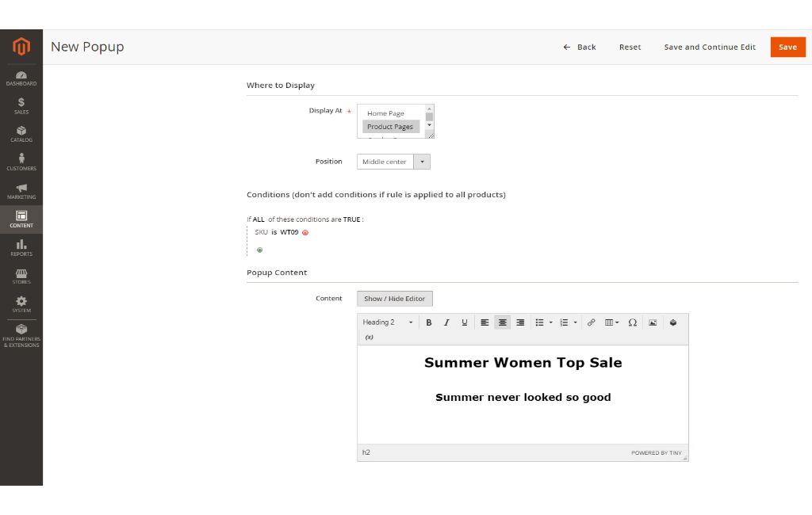812x515 pixels.
Task: Insert an image into content
Action: tap(653, 322)
